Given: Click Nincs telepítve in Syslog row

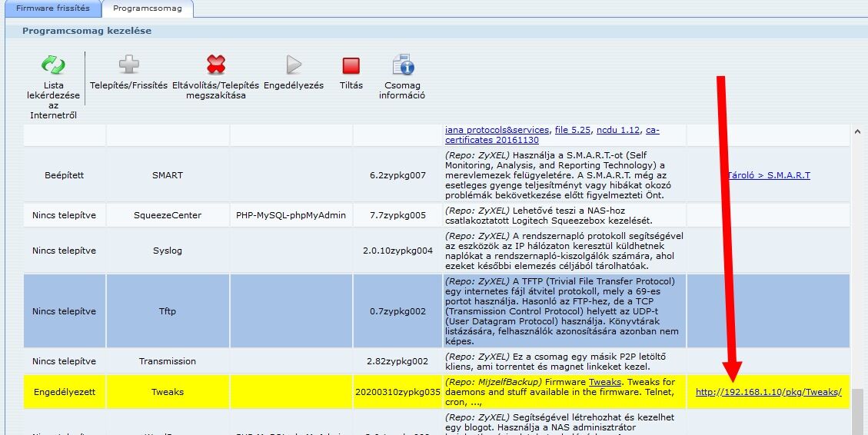Looking at the screenshot, I should 65,250.
